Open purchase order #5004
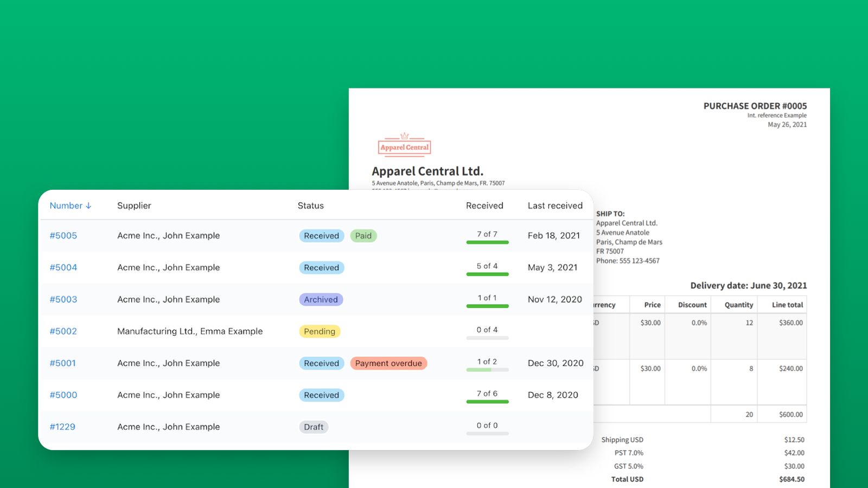 63,267
